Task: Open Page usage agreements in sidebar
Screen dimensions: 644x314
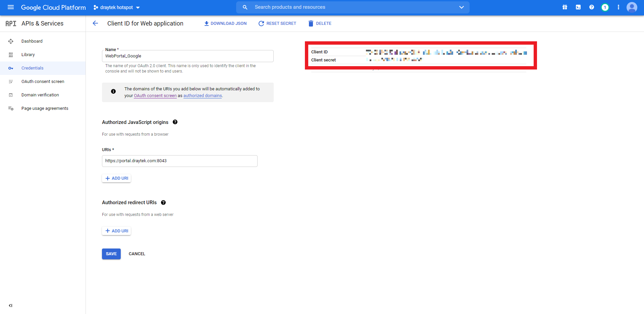Action: pos(45,108)
